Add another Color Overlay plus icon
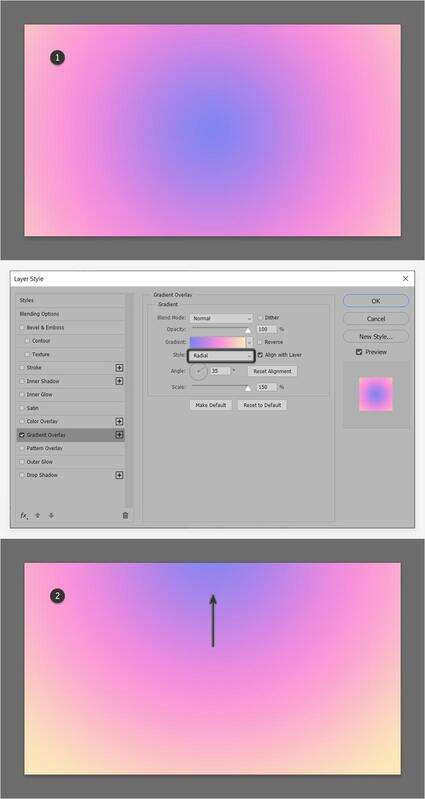 click(119, 421)
